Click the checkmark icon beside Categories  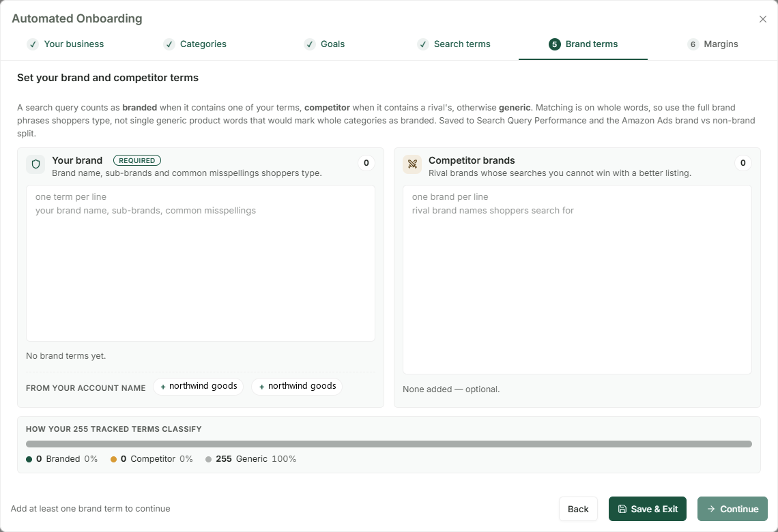169,44
